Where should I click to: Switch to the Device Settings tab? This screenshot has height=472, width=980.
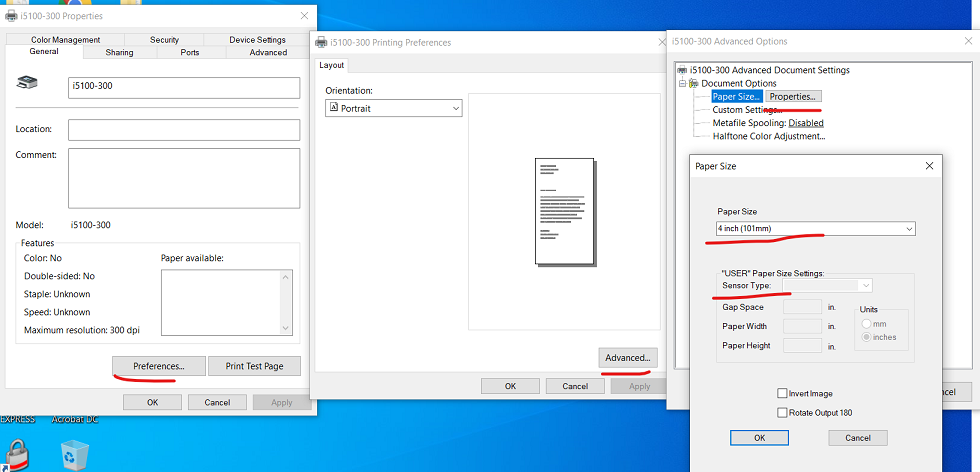(x=257, y=40)
